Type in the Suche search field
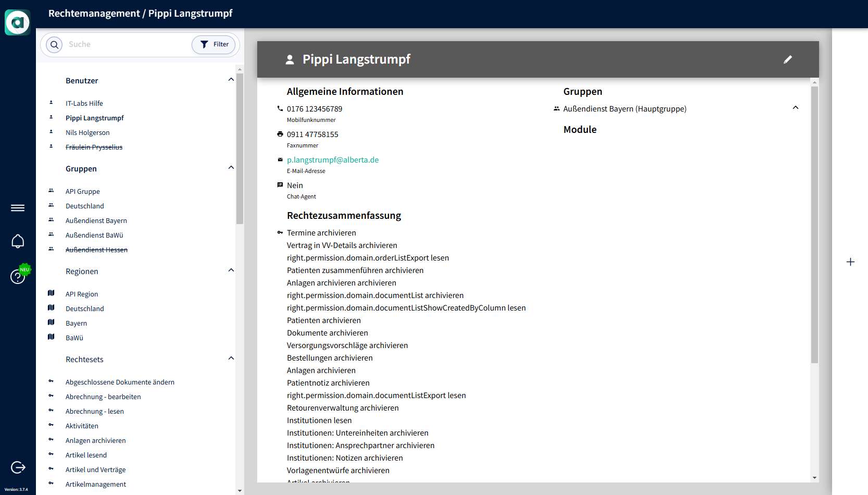868x495 pixels. 125,45
